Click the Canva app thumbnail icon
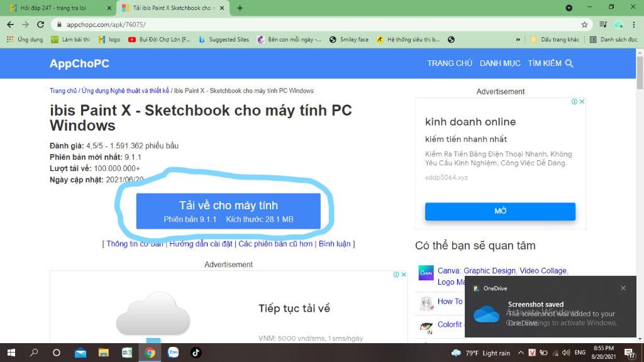Image resolution: width=644 pixels, height=362 pixels. pyautogui.click(x=426, y=273)
